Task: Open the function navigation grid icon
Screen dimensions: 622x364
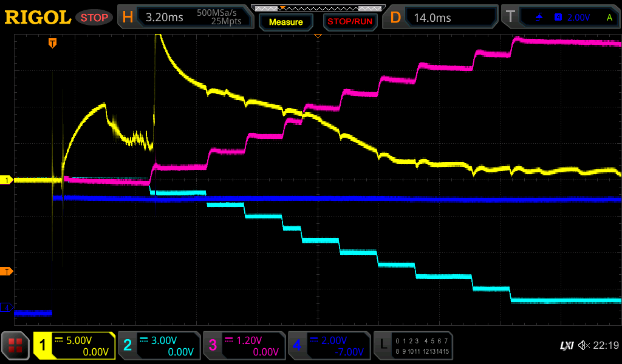Action: 16,346
